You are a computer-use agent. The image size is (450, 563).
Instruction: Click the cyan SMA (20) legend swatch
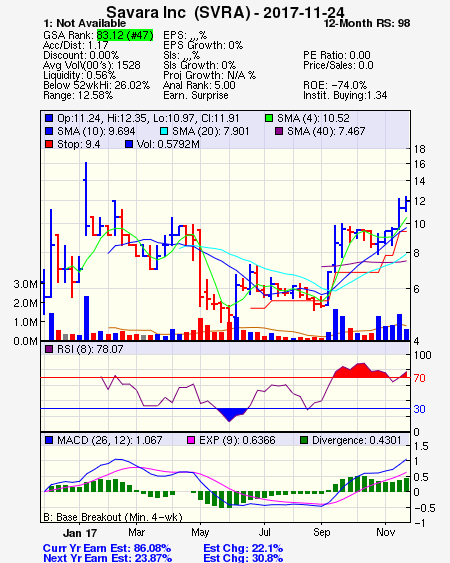click(x=164, y=131)
